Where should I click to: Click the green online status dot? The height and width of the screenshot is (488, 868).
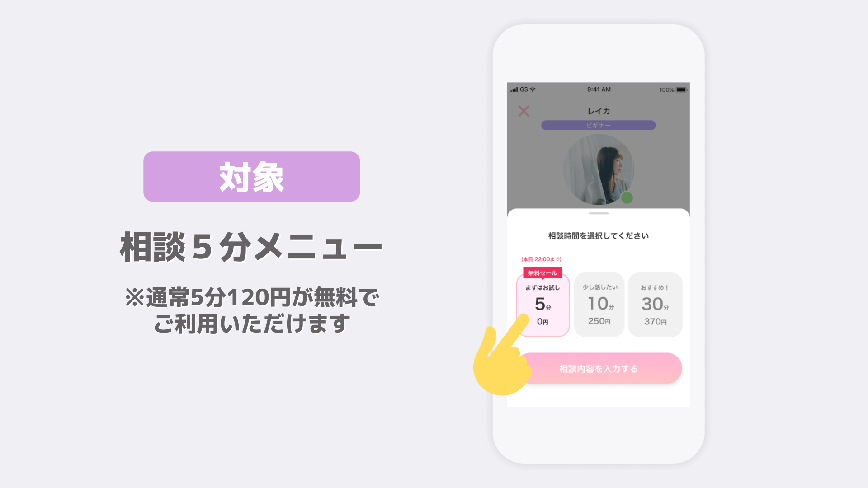coord(627,197)
